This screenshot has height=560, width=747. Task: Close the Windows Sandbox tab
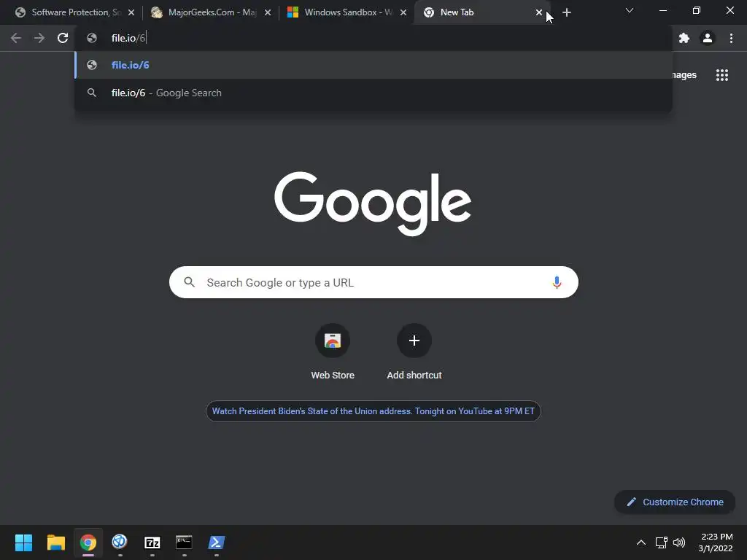pyautogui.click(x=403, y=12)
